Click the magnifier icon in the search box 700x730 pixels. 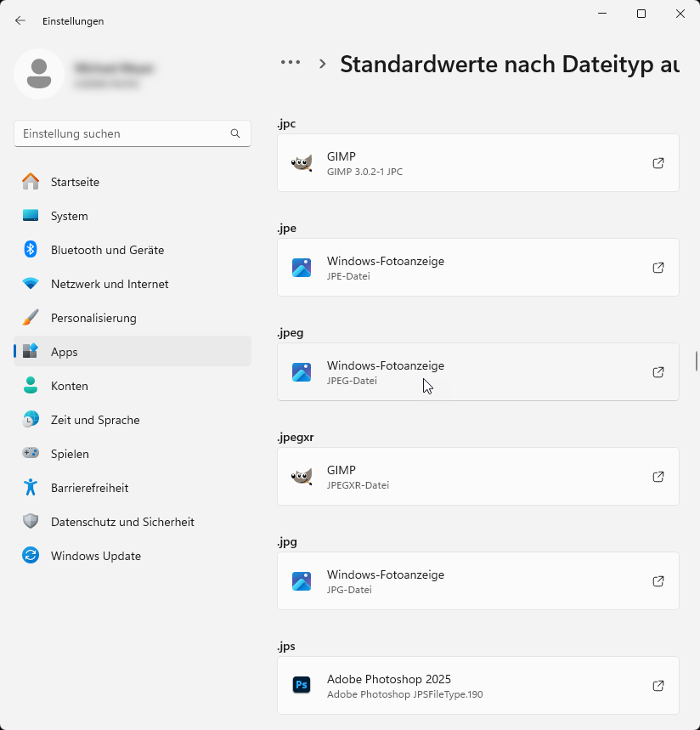pos(235,133)
